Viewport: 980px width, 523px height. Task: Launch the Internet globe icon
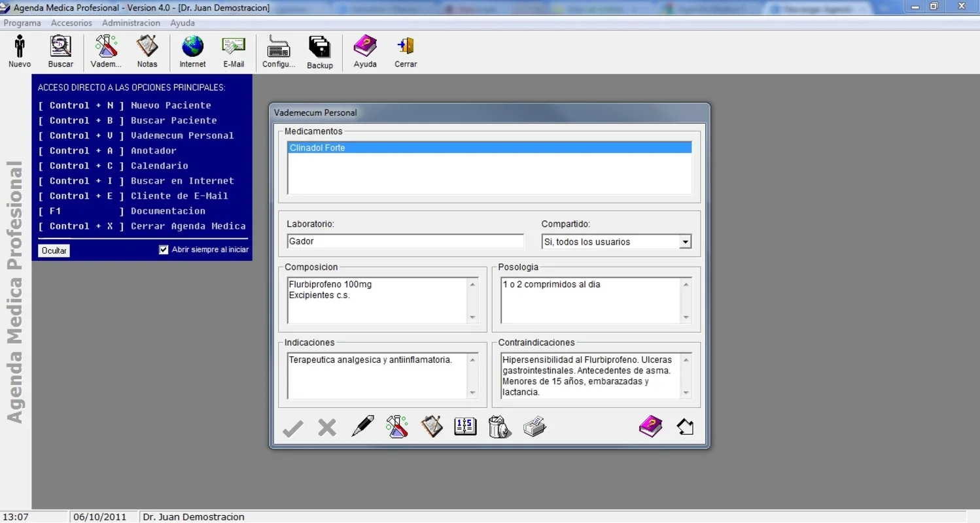(192, 52)
